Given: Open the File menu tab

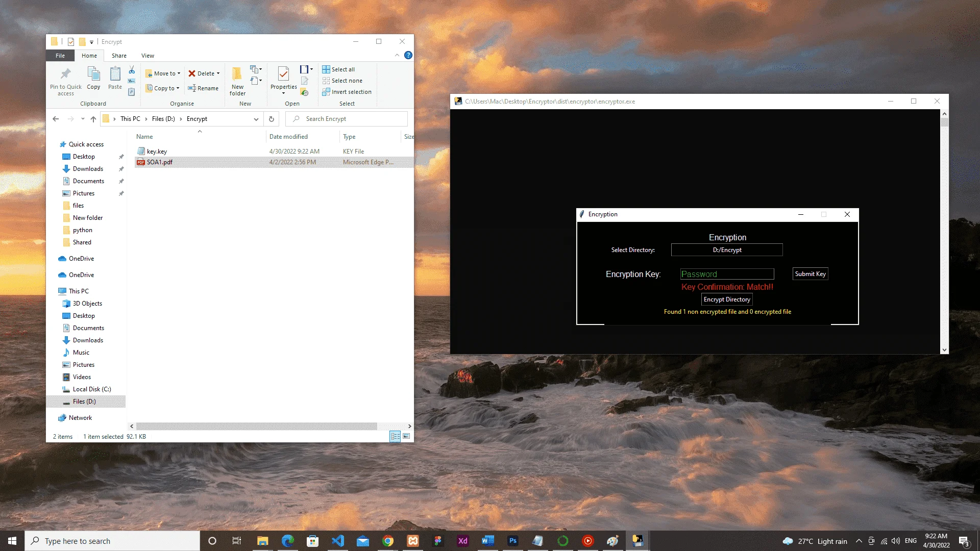Looking at the screenshot, I should (x=60, y=56).
